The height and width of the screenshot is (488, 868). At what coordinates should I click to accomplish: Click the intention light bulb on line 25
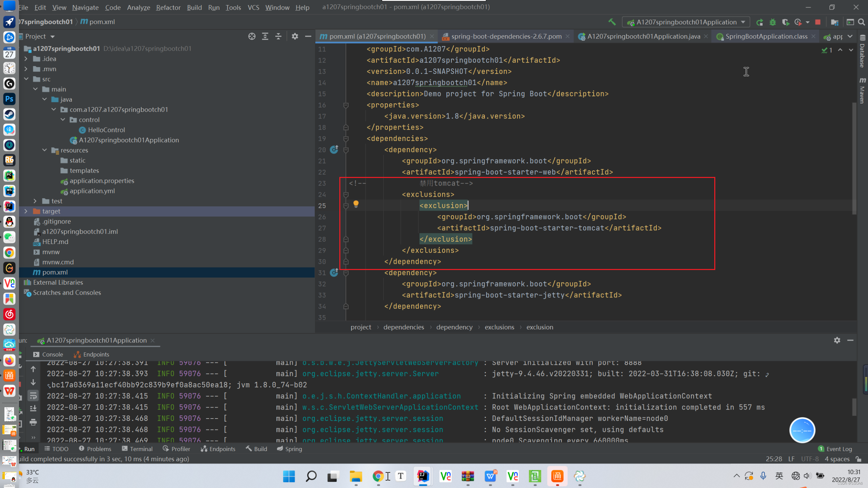point(356,204)
